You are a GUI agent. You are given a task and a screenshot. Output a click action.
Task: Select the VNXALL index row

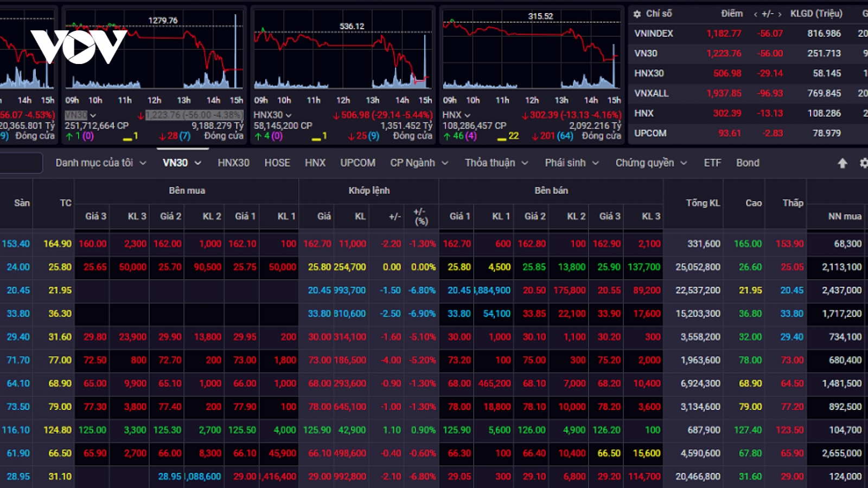(749, 93)
